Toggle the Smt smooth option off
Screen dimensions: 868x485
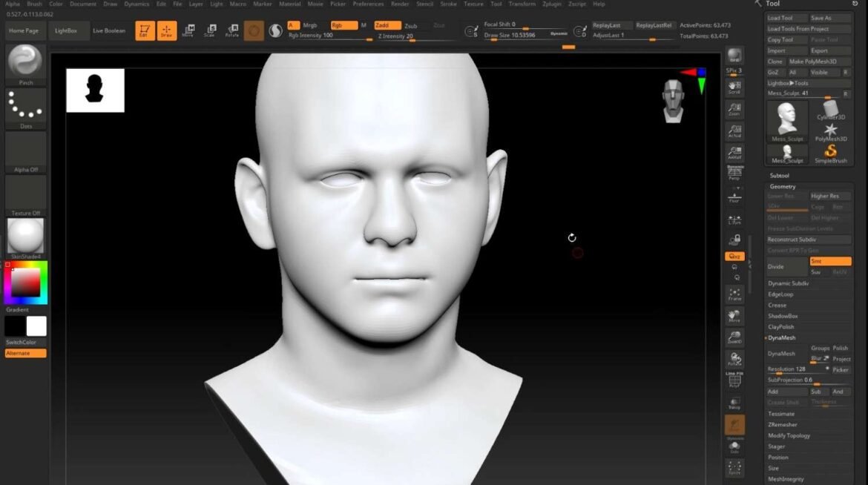[829, 261]
